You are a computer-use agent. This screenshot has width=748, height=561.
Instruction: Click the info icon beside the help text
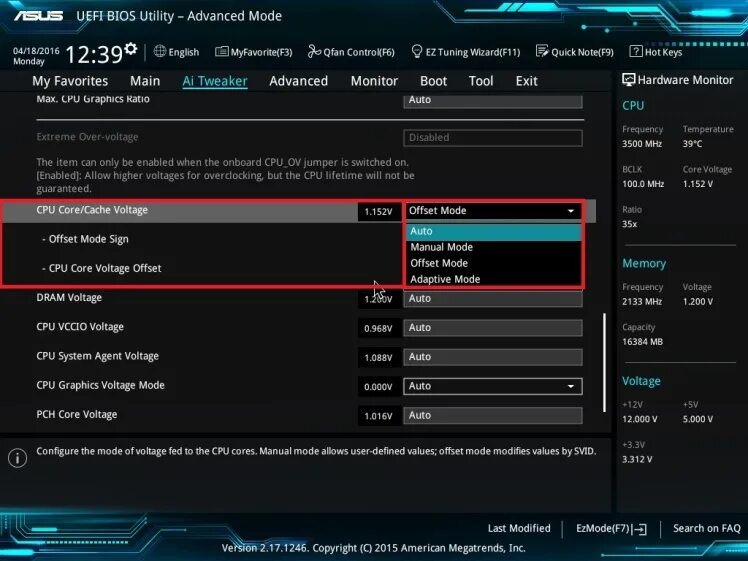[17, 458]
